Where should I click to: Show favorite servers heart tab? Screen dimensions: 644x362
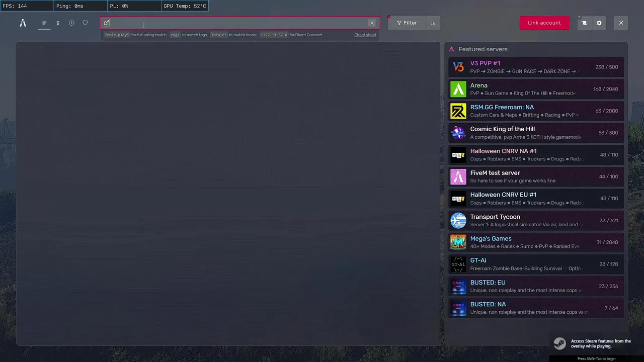[x=85, y=23]
